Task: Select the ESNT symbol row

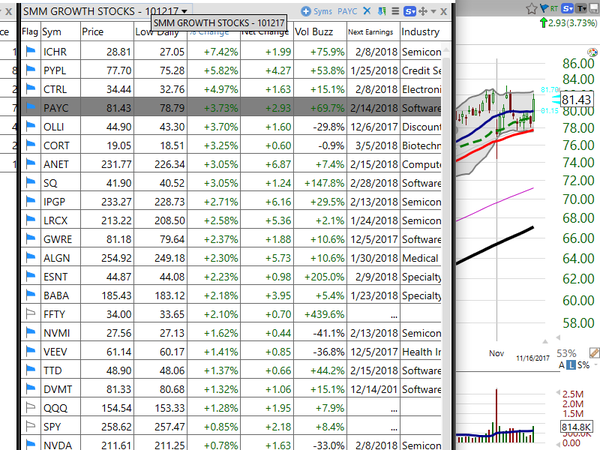Action: (x=231, y=276)
